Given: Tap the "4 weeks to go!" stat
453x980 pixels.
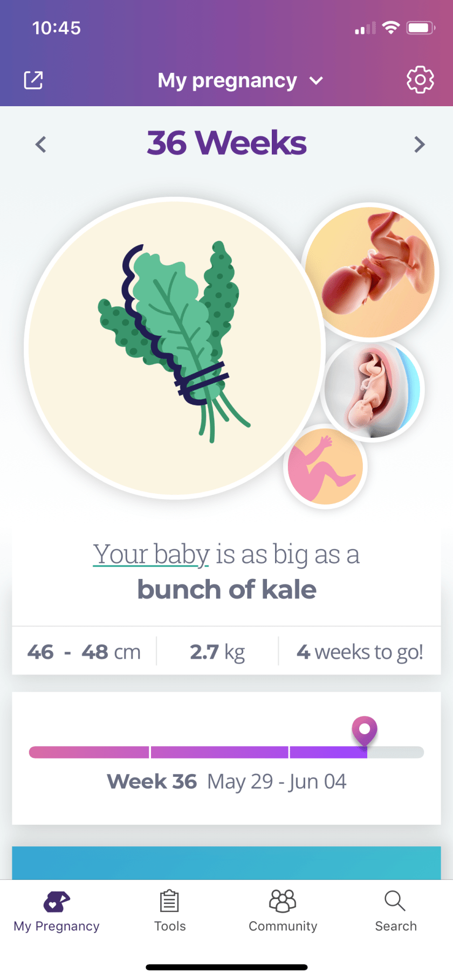Looking at the screenshot, I should coord(360,652).
